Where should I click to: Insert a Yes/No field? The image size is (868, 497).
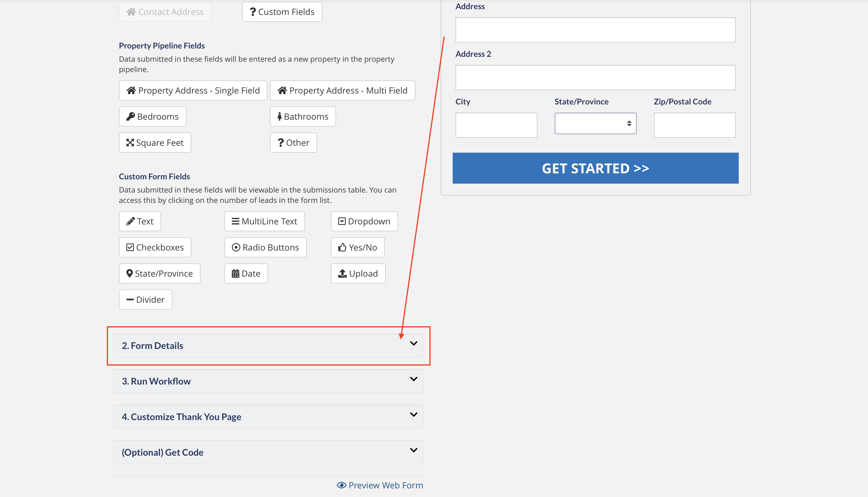click(x=358, y=247)
